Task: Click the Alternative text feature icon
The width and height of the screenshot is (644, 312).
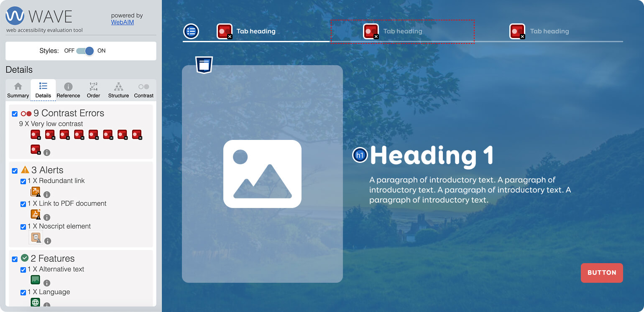Action: point(36,280)
